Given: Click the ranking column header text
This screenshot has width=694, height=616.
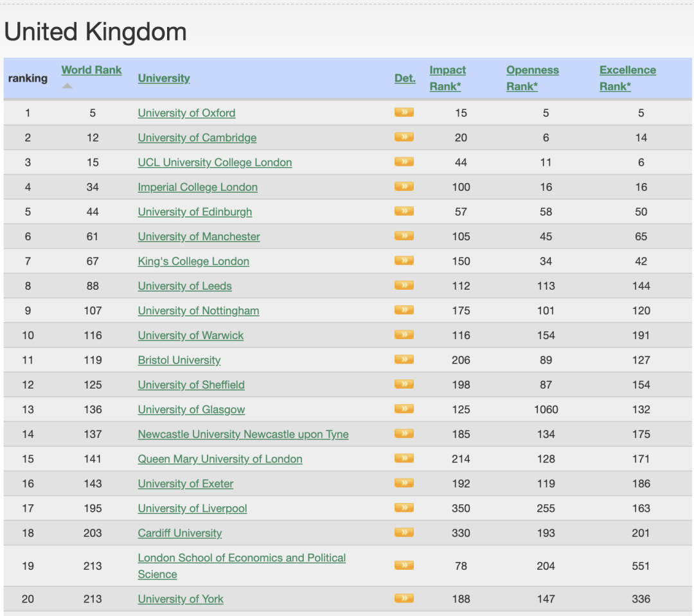Looking at the screenshot, I should tap(28, 78).
